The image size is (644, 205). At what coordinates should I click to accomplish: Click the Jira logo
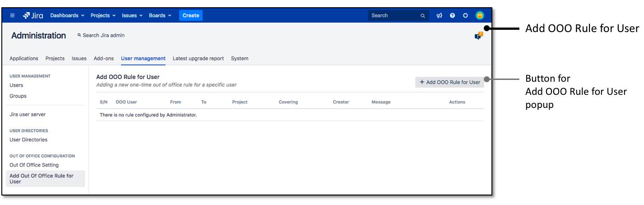(33, 15)
